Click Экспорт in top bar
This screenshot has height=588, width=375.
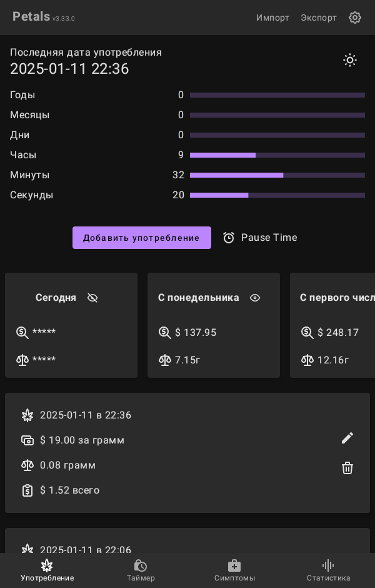pos(319,18)
